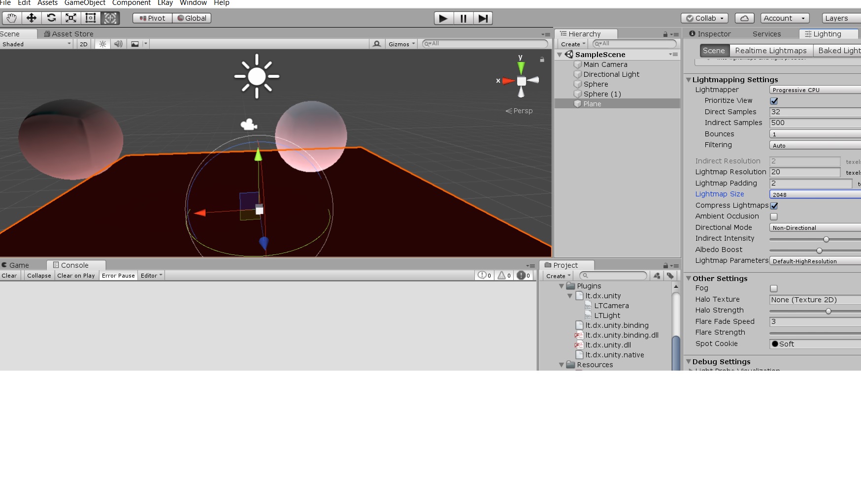
Task: Switch to Asset Store tab
Action: pos(68,34)
